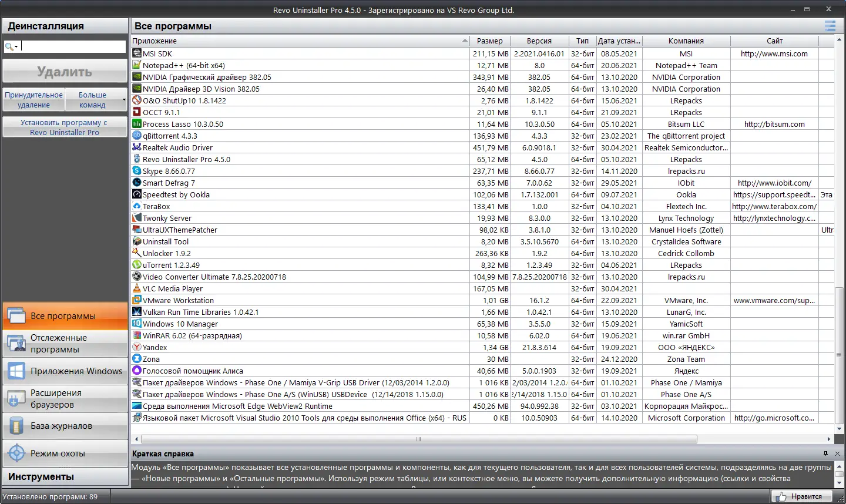Viewport: 846px width, 504px height.
Task: Select the Windows 10 Manager icon
Action: 137,324
